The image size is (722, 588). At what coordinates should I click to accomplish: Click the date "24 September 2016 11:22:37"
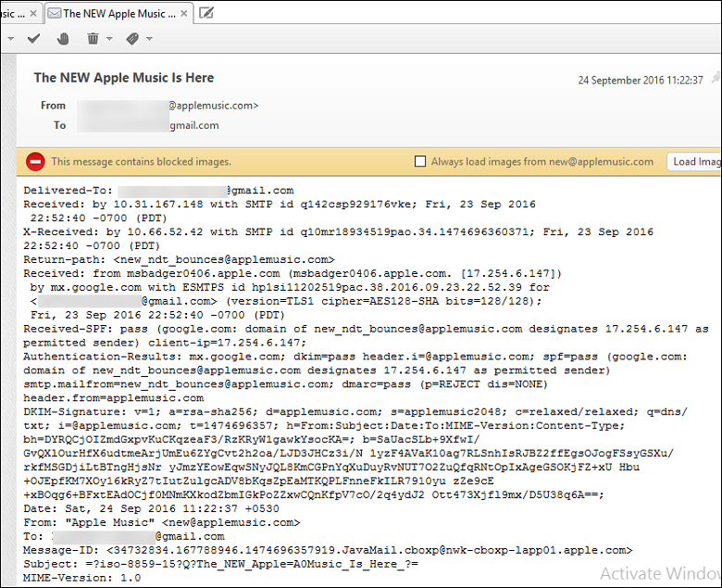pos(641,81)
